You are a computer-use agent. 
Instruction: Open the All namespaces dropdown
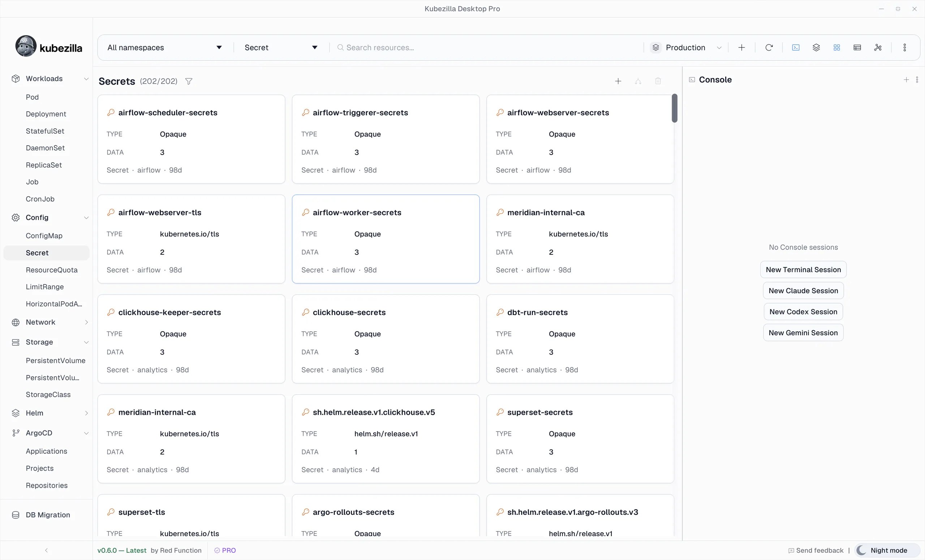click(164, 48)
